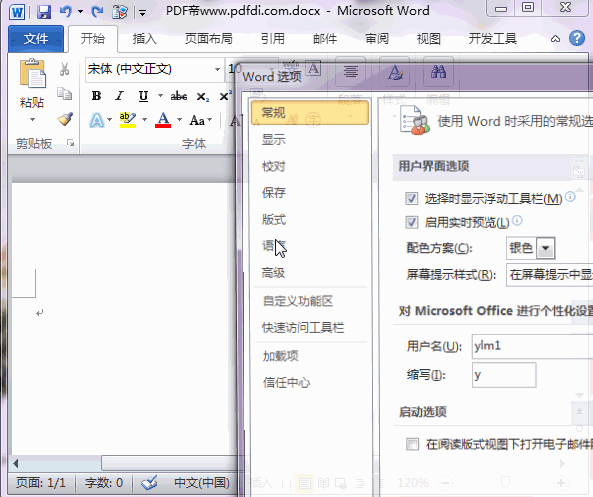
Task: Select 显示 in Word Options list
Action: point(273,139)
